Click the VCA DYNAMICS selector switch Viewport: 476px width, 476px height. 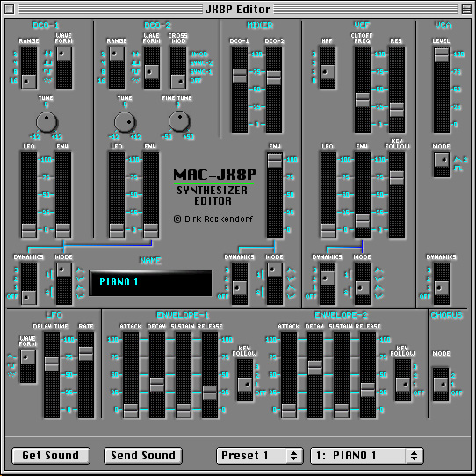pos(442,284)
